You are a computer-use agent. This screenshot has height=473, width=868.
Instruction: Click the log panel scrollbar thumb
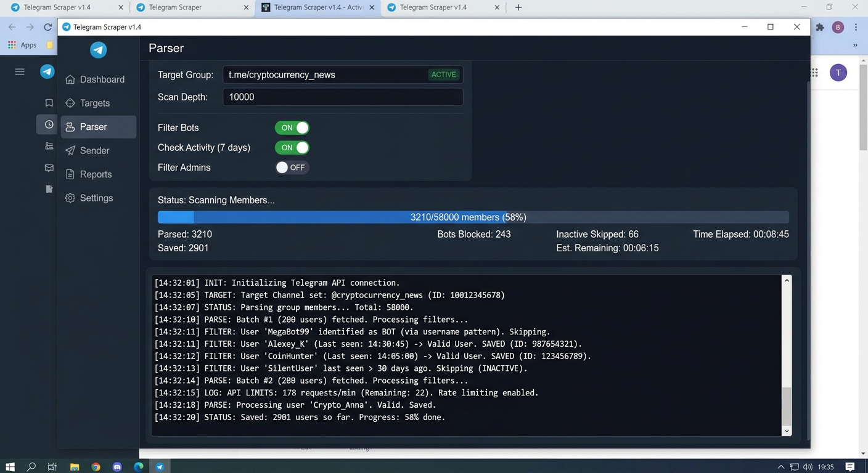coord(787,406)
